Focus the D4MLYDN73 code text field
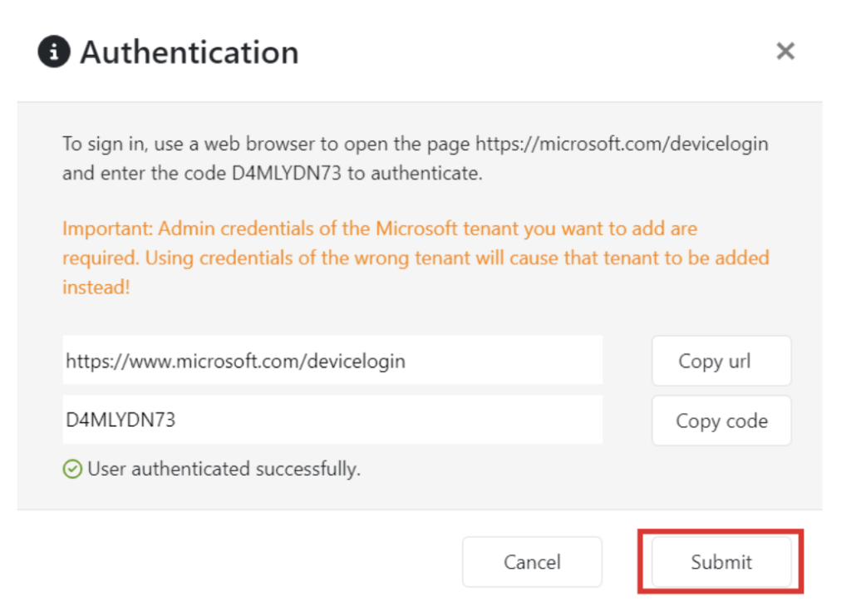The width and height of the screenshot is (851, 616). (332, 420)
